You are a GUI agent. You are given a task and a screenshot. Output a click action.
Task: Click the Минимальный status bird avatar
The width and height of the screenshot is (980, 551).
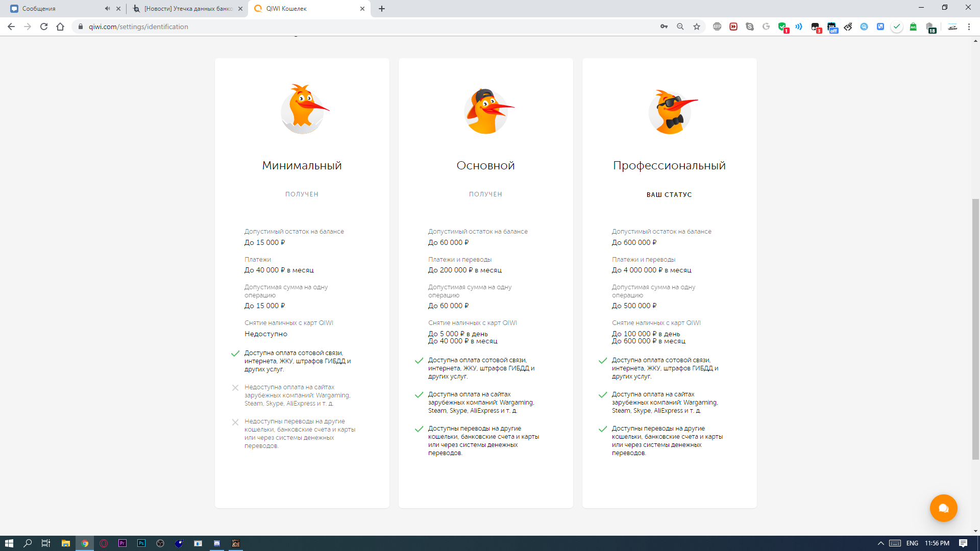click(x=304, y=109)
